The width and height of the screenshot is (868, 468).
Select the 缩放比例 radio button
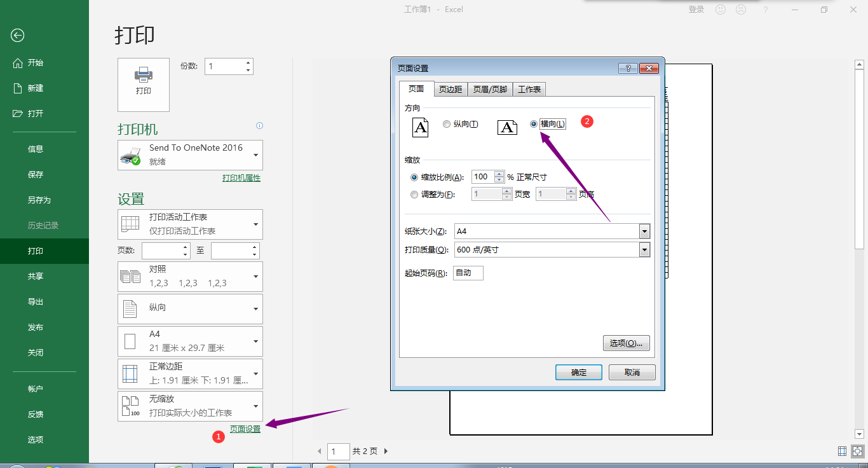414,177
